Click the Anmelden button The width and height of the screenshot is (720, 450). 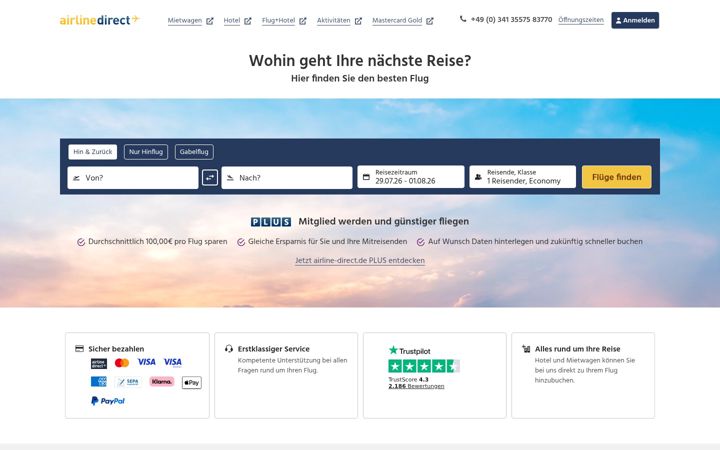[635, 20]
